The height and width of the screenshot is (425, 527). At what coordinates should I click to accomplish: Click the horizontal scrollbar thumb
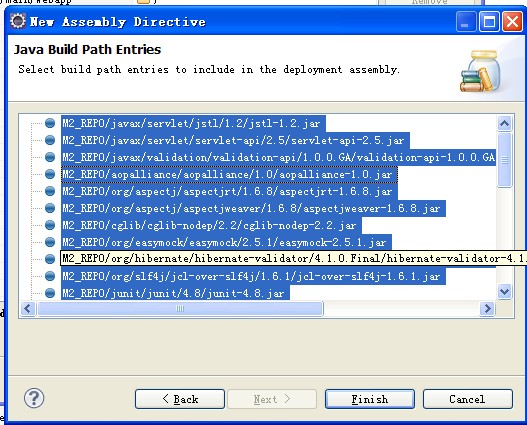coord(180,308)
